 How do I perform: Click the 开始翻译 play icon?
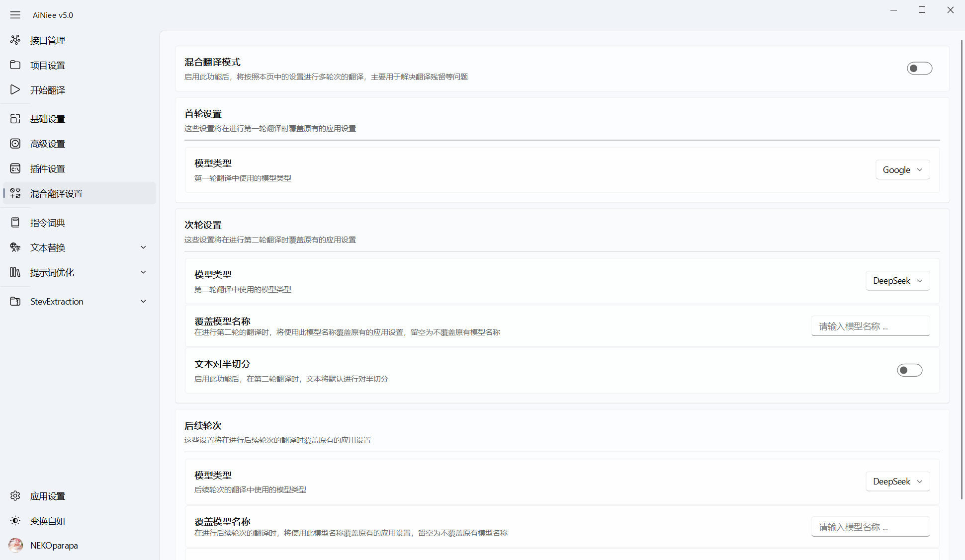(15, 90)
